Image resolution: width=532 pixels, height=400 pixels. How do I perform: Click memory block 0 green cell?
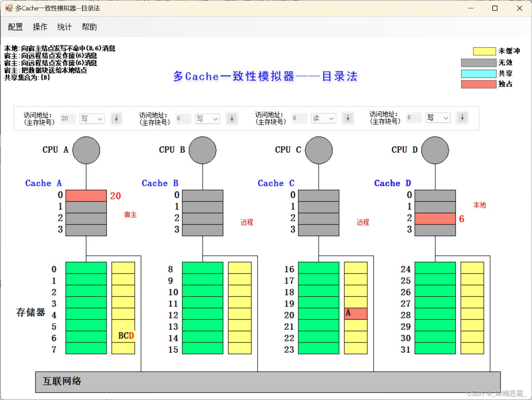86,268
